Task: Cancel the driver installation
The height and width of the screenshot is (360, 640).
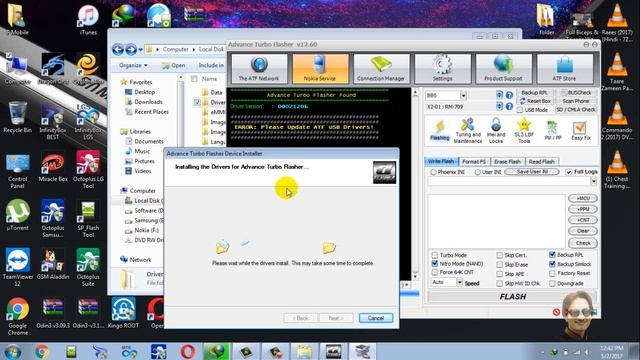Action: coord(376,318)
